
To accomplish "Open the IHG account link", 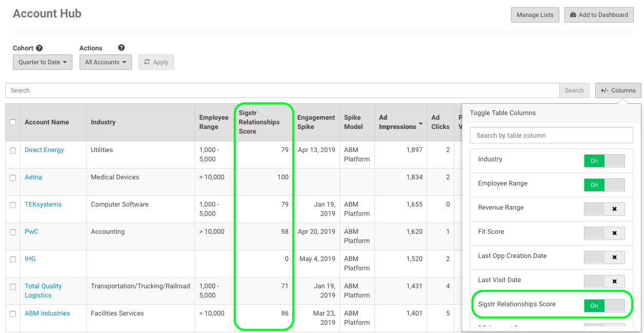I will pos(30,259).
